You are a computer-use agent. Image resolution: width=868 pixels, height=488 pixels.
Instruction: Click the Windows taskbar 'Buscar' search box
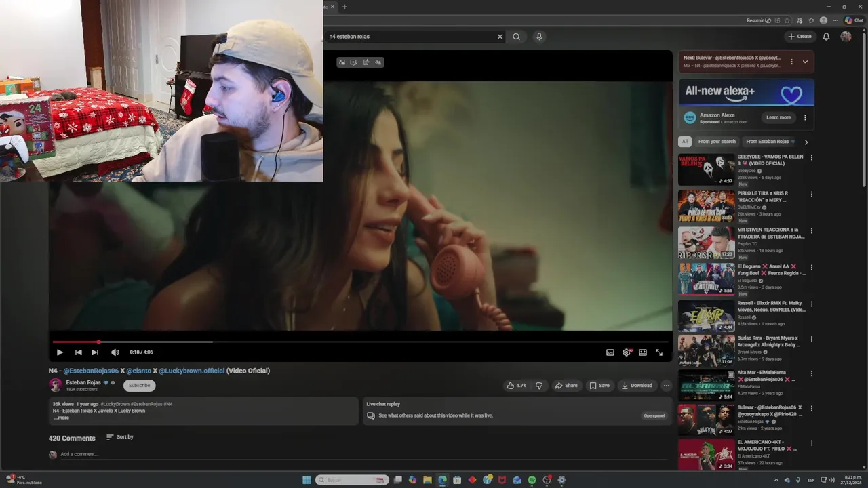[353, 480]
